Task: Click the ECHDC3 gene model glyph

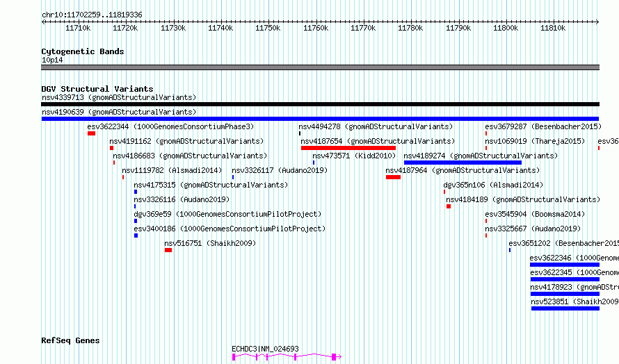Action: click(287, 357)
